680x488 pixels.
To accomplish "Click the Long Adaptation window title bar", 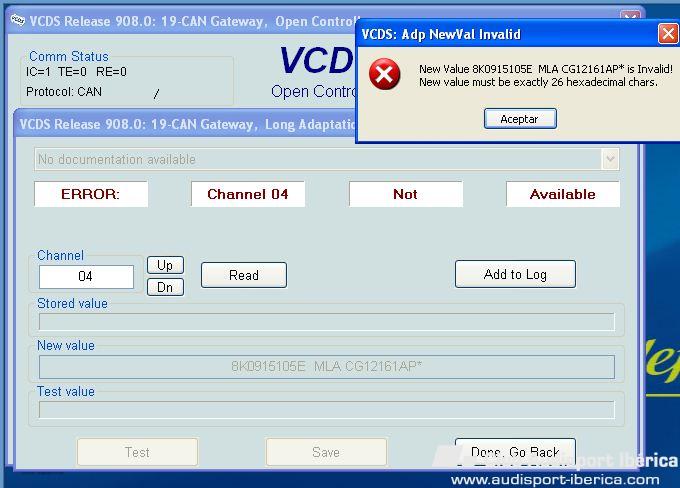I will point(186,124).
